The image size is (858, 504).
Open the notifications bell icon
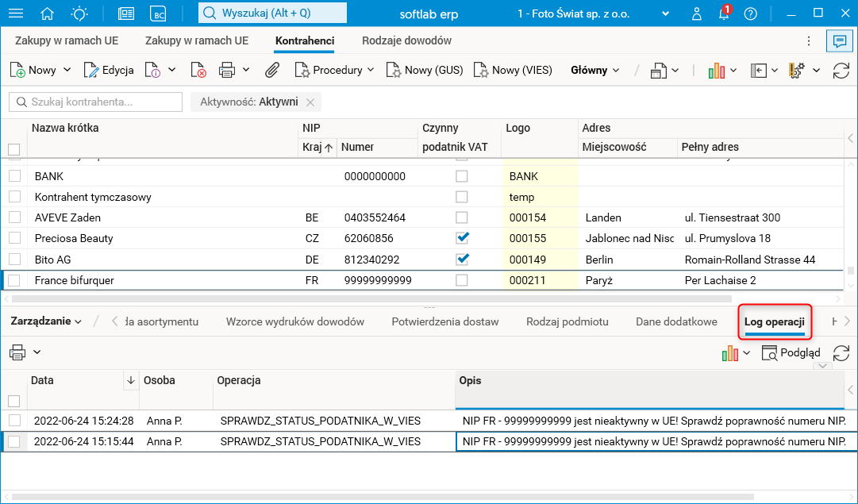click(x=723, y=13)
